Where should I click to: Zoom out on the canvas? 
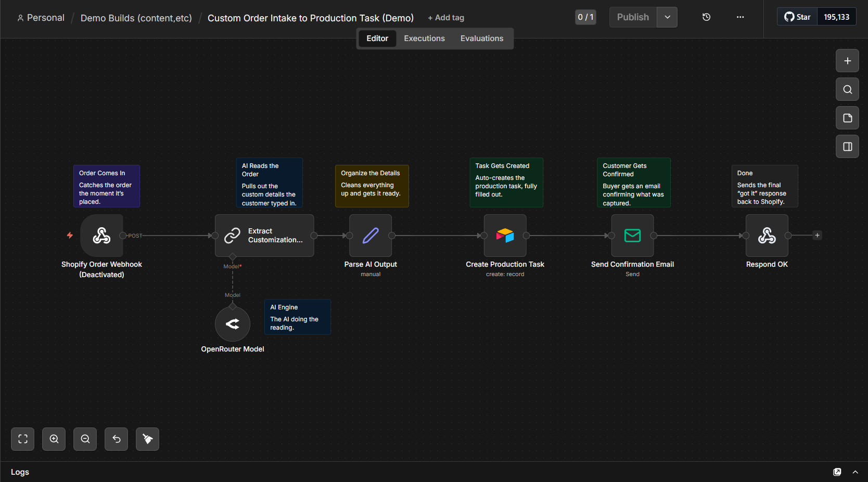click(85, 439)
